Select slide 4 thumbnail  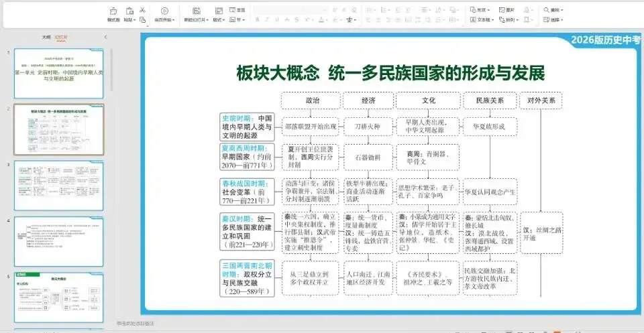pyautogui.click(x=59, y=242)
